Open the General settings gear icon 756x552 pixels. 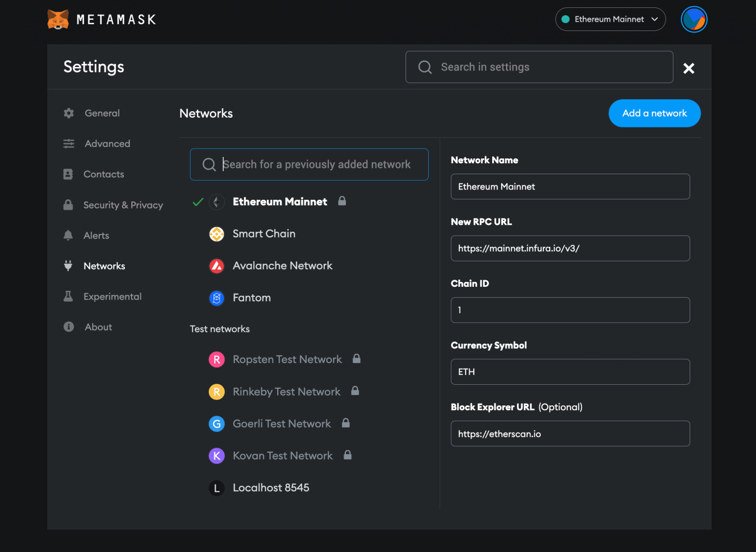pyautogui.click(x=68, y=113)
